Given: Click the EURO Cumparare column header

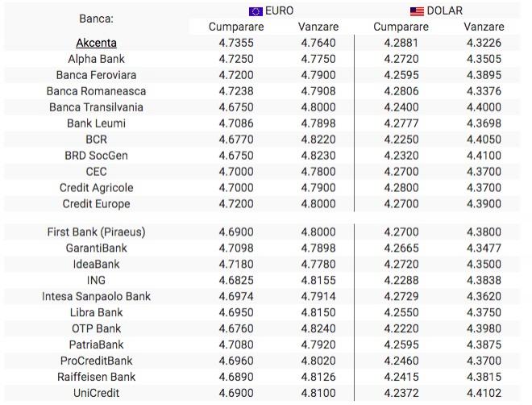Looking at the screenshot, I should tap(236, 27).
